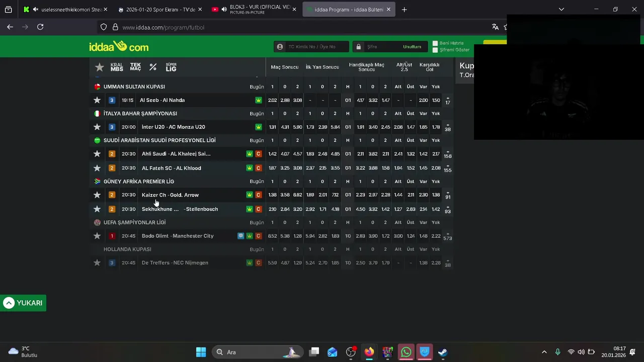Viewport: 644px width, 362px height.
Task: Star the AL Fateh SC - AL Khlood match
Action: [x=97, y=168]
